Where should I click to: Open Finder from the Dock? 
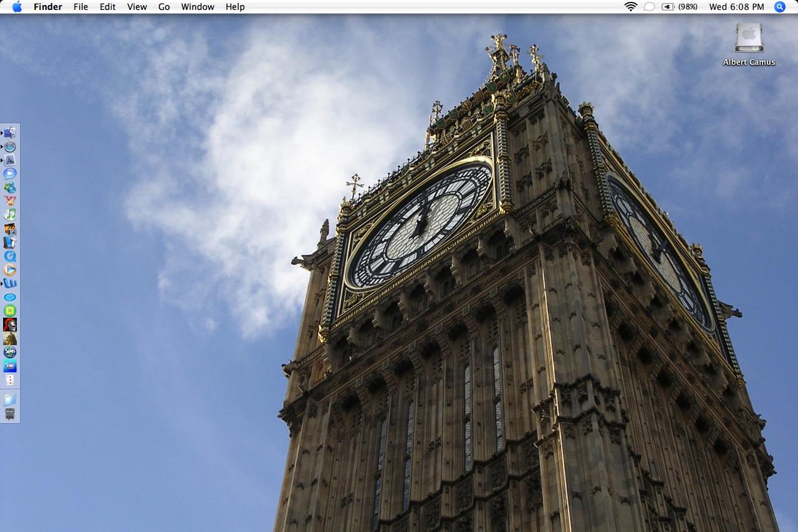(10, 133)
